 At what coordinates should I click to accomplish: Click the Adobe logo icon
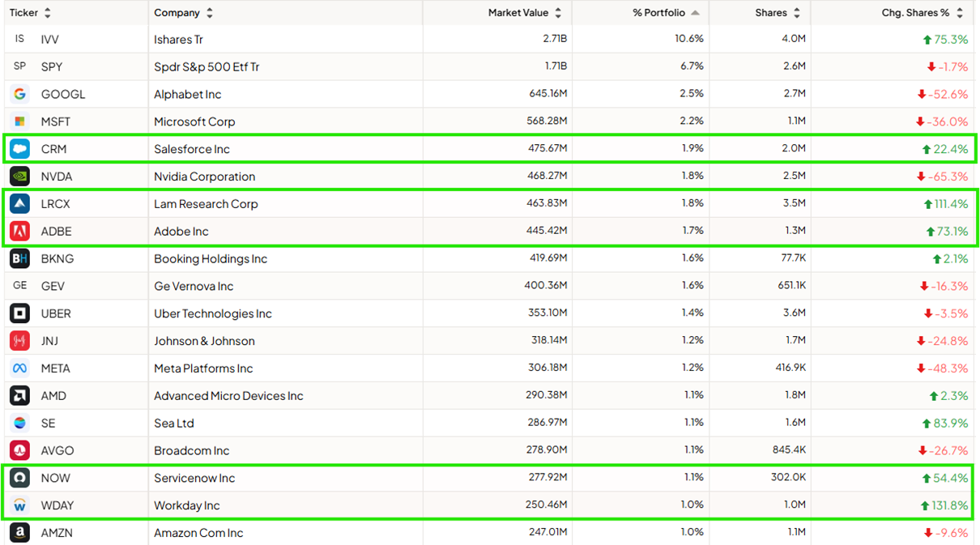click(x=19, y=232)
